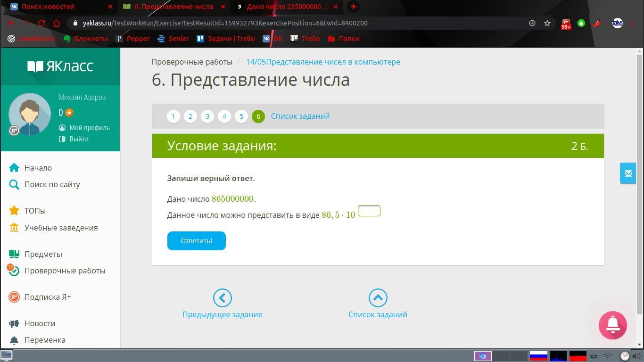This screenshot has width=644, height=362.
Task: Open the Папки bookmarks folder
Action: pyautogui.click(x=344, y=39)
